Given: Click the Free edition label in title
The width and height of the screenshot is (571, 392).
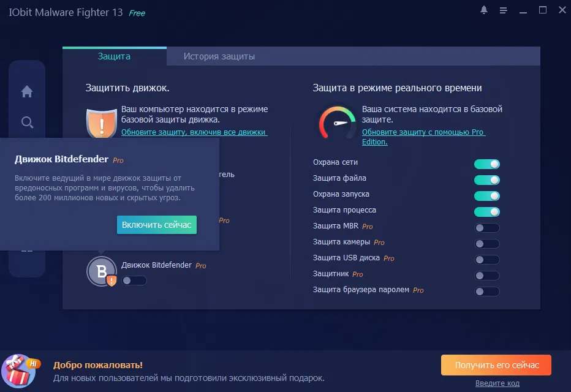Looking at the screenshot, I should (137, 13).
